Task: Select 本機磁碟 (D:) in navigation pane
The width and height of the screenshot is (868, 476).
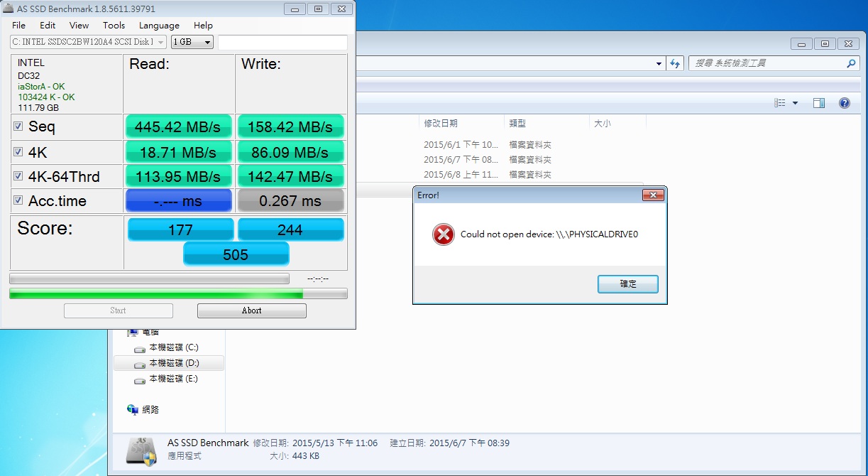Action: click(x=174, y=363)
